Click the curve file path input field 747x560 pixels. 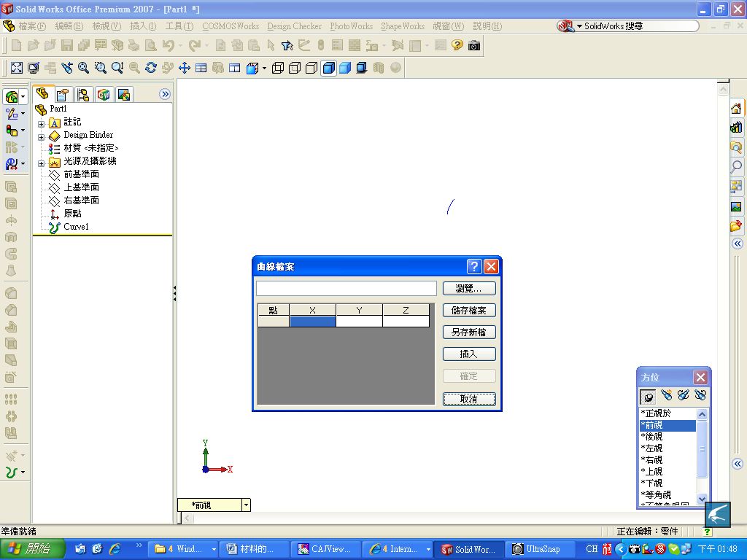[x=347, y=289]
